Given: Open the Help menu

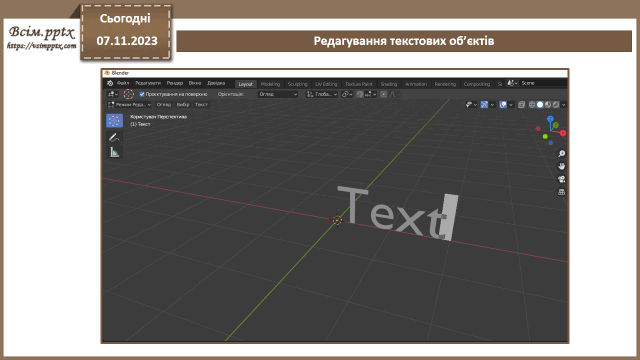Looking at the screenshot, I should pos(216,83).
